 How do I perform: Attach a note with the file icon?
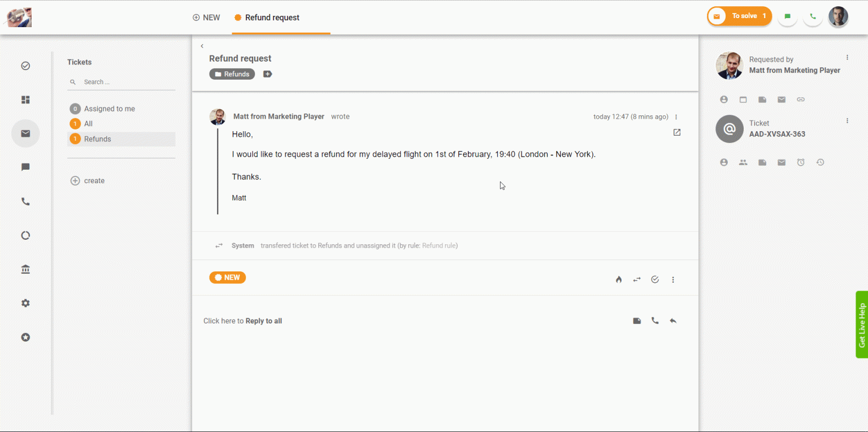(637, 321)
